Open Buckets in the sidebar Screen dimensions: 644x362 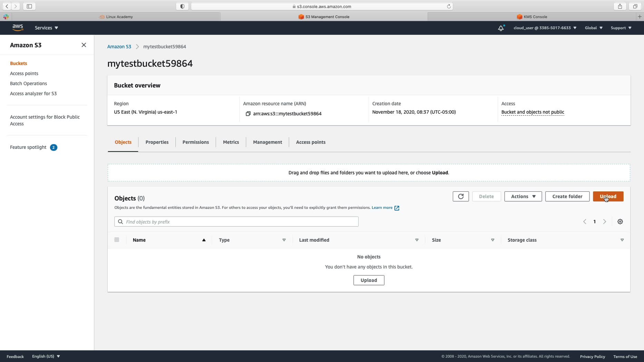(x=19, y=63)
